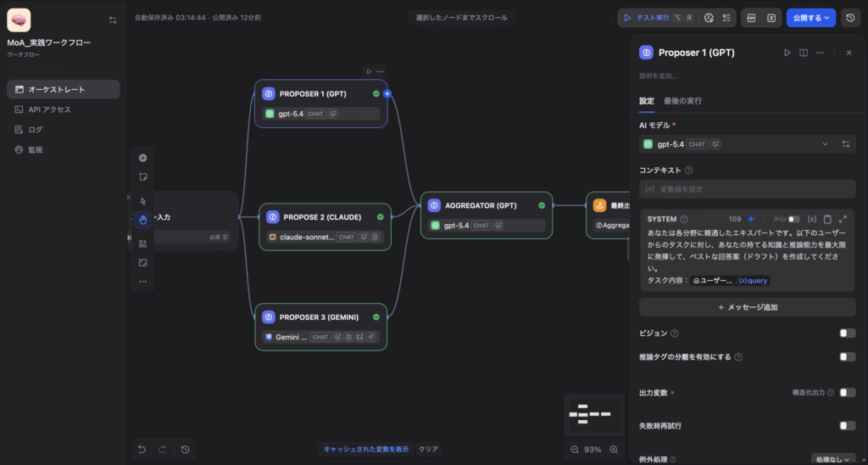Screen dimensions: 868x465
Task: Close the Proposer 1 (GPT) panel
Action: (849, 53)
